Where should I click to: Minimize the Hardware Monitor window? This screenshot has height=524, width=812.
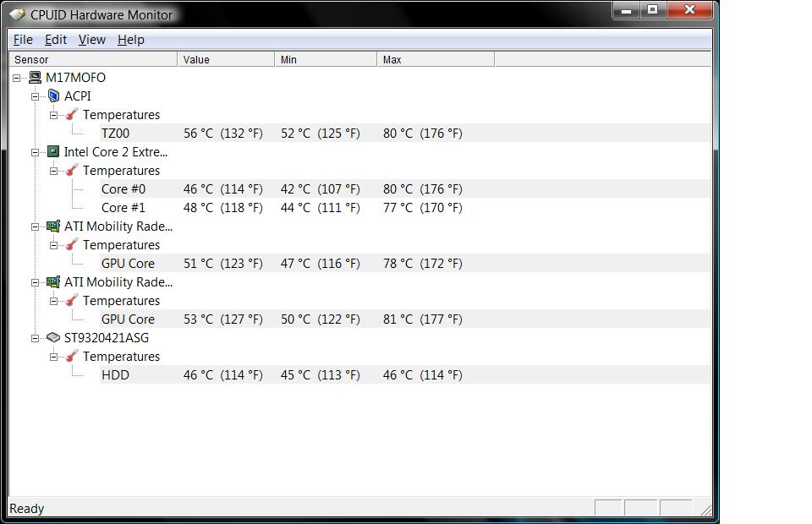point(626,10)
